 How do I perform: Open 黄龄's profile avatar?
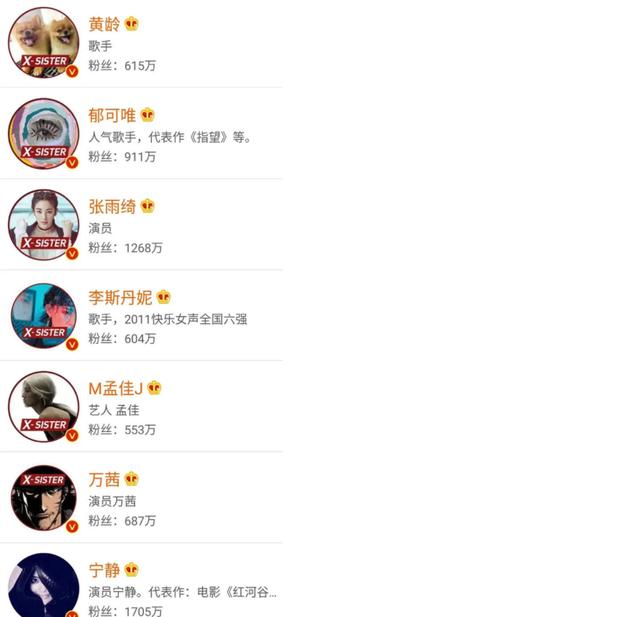[x=44, y=43]
